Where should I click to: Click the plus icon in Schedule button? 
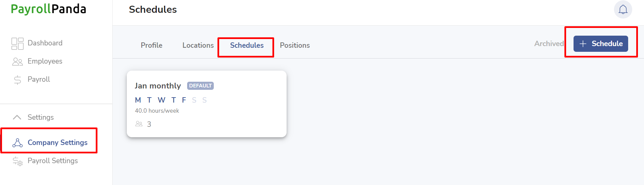(x=583, y=44)
